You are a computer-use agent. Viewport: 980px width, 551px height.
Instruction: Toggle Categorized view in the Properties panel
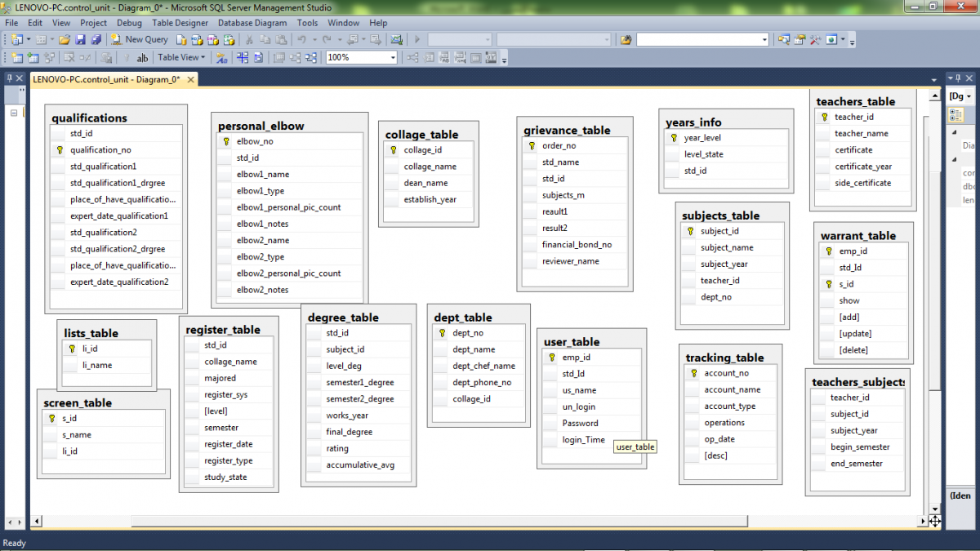click(x=955, y=116)
